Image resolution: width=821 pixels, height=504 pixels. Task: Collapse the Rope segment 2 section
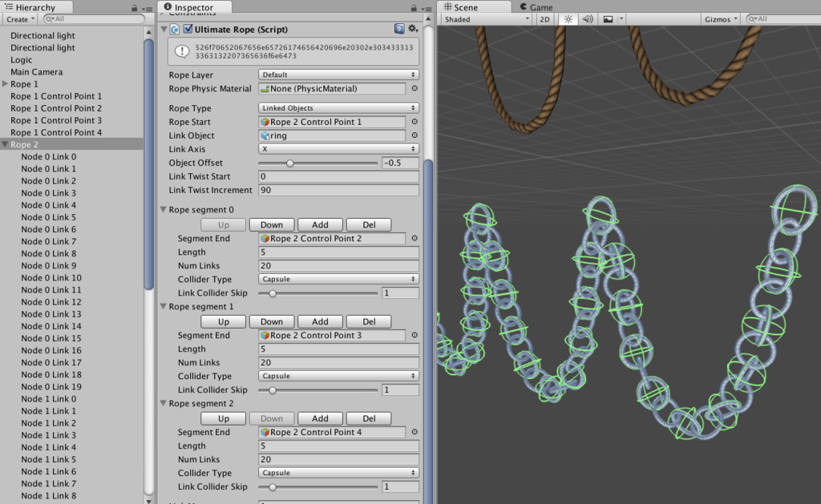click(164, 403)
